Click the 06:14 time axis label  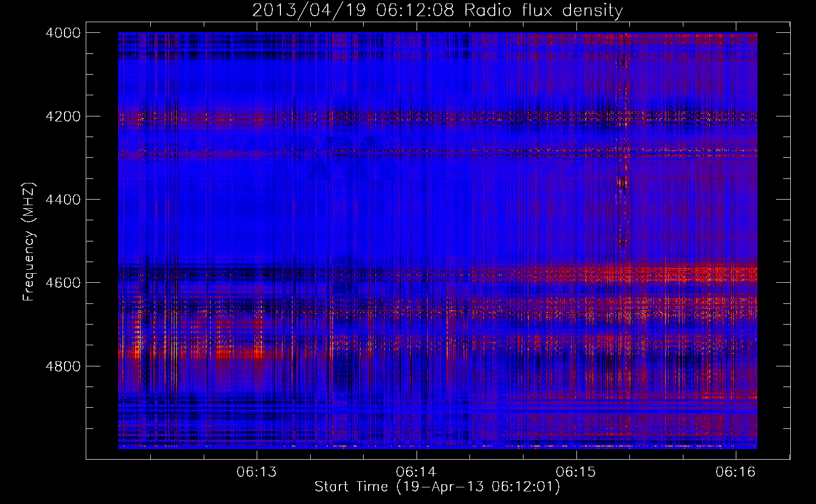pos(416,472)
